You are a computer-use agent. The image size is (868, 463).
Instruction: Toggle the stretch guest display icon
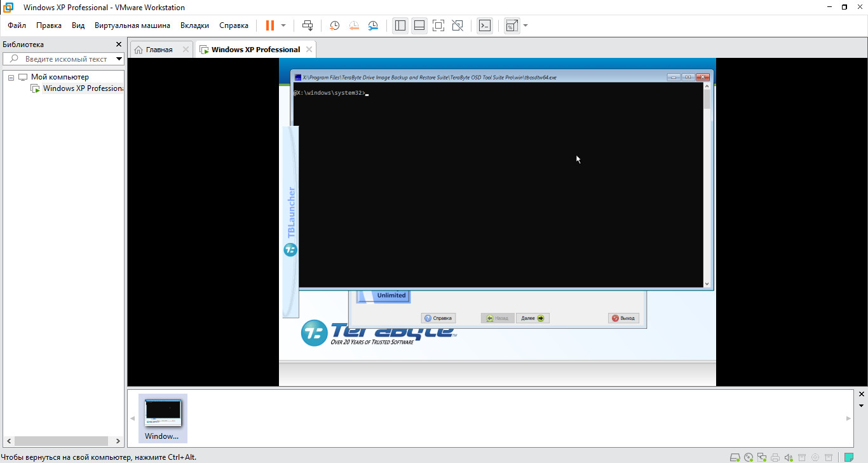pos(512,25)
